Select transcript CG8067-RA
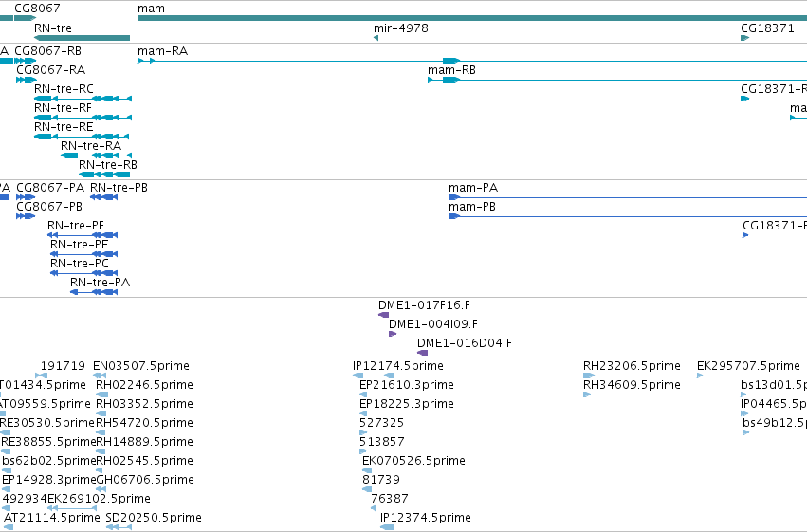This screenshot has width=807, height=532. [51, 70]
